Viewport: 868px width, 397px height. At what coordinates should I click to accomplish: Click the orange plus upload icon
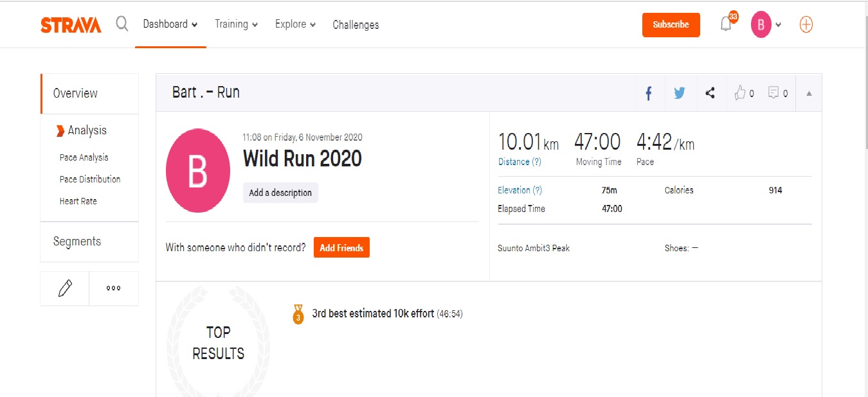[806, 24]
